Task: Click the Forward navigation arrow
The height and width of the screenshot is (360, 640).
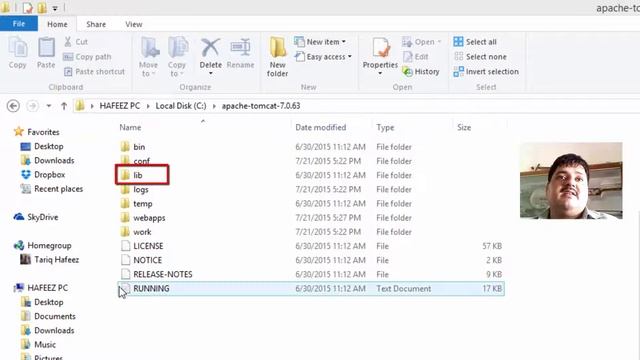Action: 32,106
